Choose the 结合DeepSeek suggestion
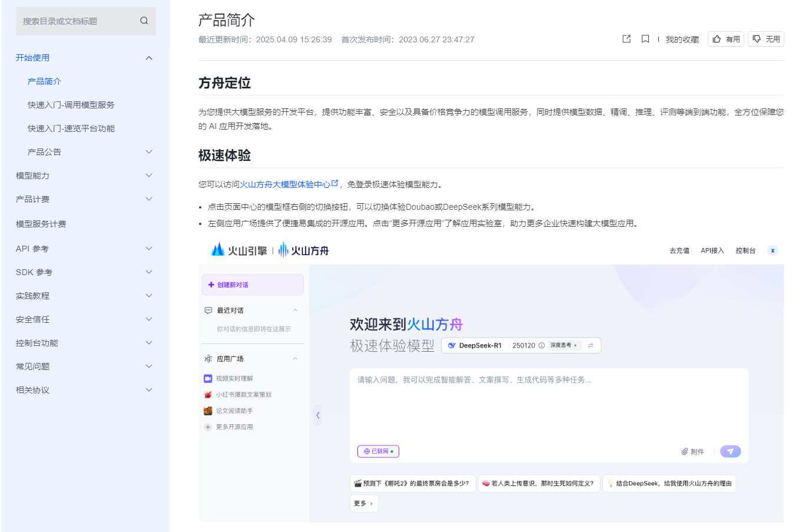Image resolution: width=812 pixels, height=532 pixels. point(669,484)
